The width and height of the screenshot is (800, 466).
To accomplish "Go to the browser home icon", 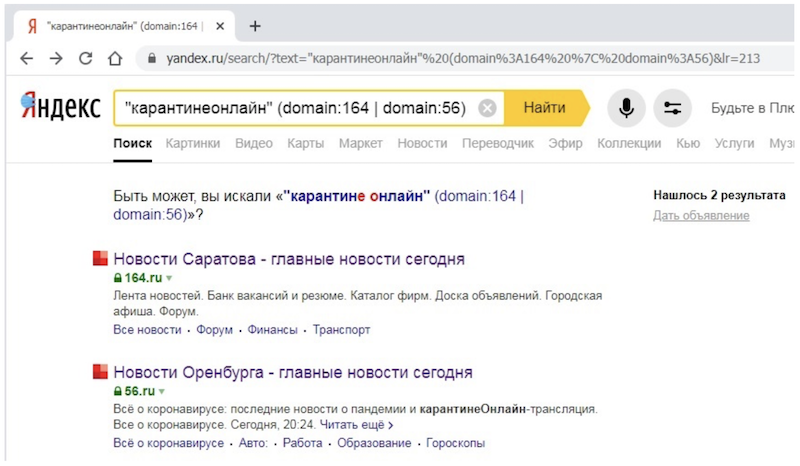I will click(x=115, y=58).
